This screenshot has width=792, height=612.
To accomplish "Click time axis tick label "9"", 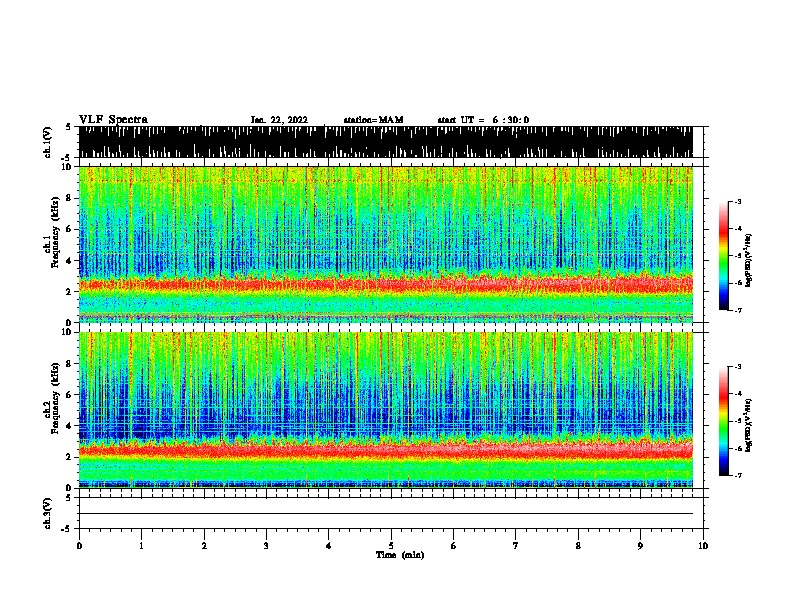I will [640, 546].
